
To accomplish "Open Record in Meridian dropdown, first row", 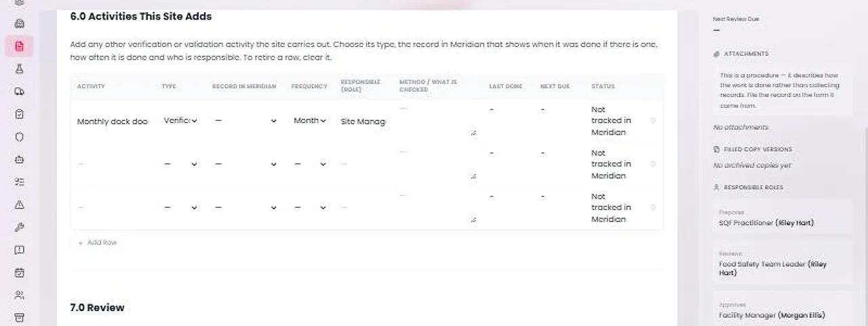I will (245, 120).
